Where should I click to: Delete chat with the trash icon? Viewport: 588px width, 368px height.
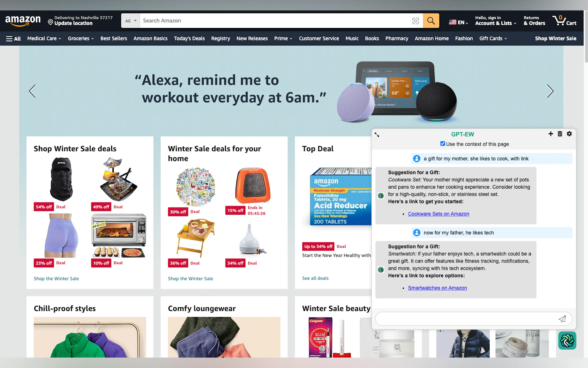point(560,134)
